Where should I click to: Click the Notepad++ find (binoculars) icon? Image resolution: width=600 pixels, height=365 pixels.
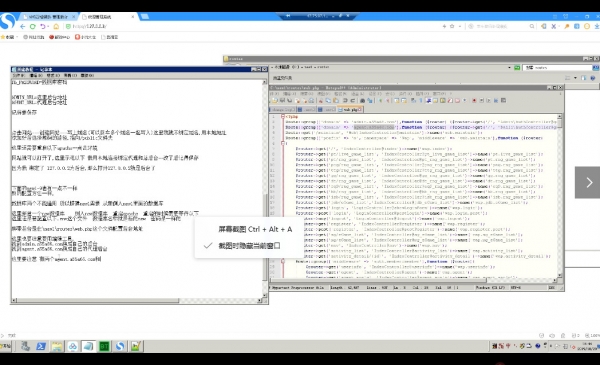[x=362, y=101]
